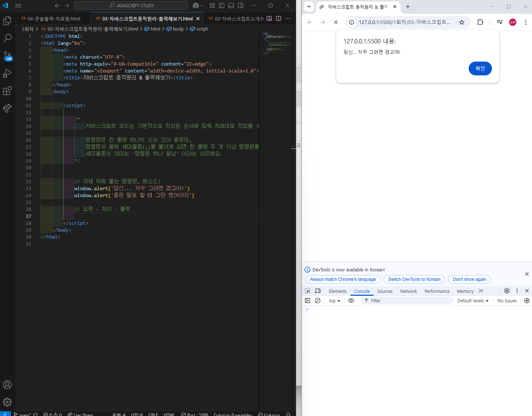This screenshot has width=532, height=416.
Task: Open the file name breadcrumb dropdown
Action: (93, 29)
